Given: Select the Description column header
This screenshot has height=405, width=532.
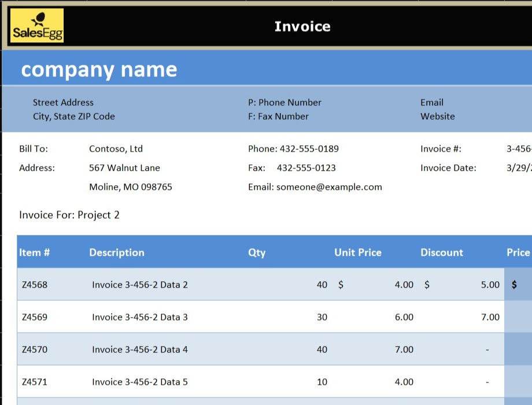Looking at the screenshot, I should coord(117,252).
